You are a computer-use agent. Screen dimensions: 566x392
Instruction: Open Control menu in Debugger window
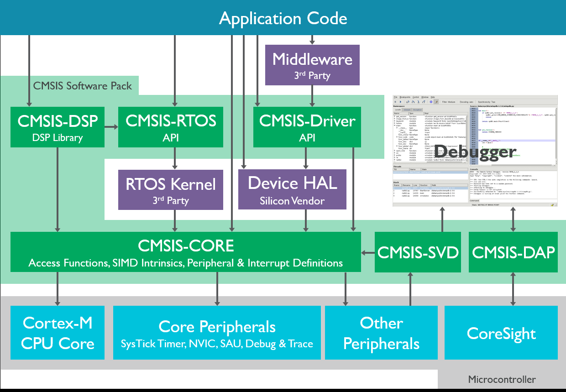pyautogui.click(x=416, y=97)
